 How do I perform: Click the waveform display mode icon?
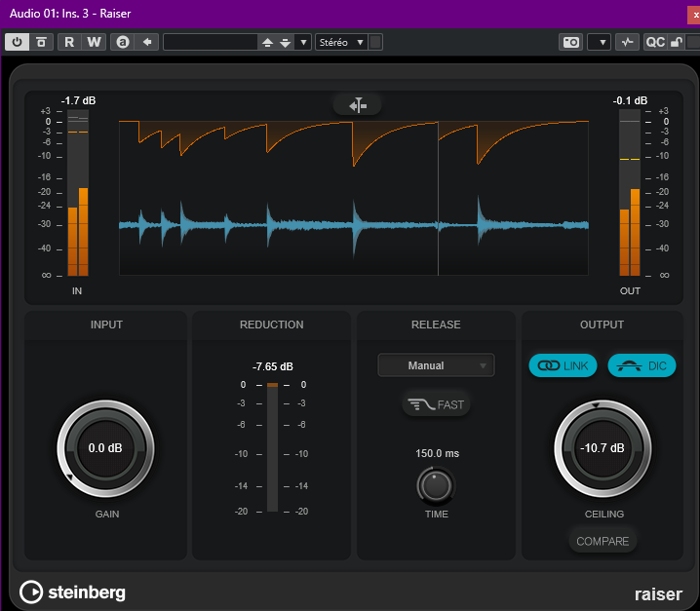[x=357, y=105]
